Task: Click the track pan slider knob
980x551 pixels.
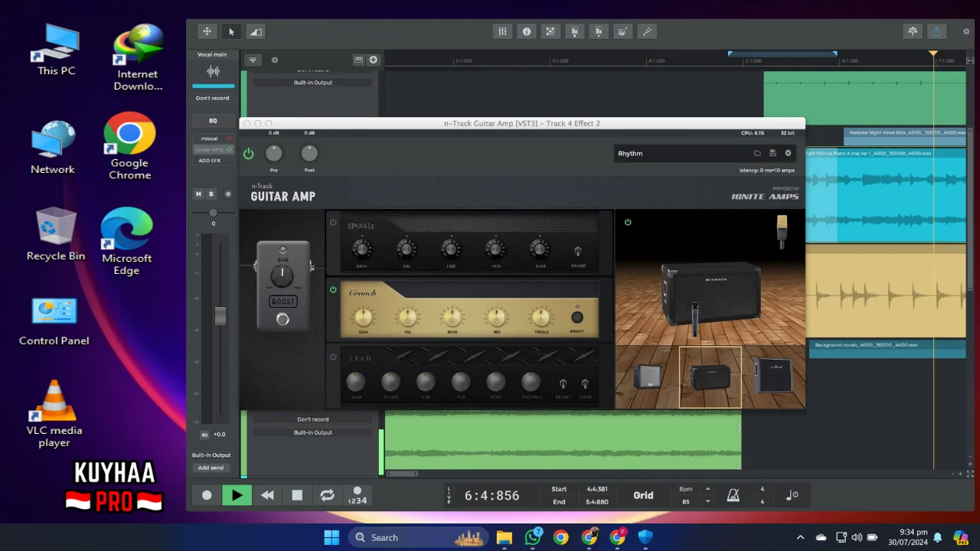Action: click(213, 213)
